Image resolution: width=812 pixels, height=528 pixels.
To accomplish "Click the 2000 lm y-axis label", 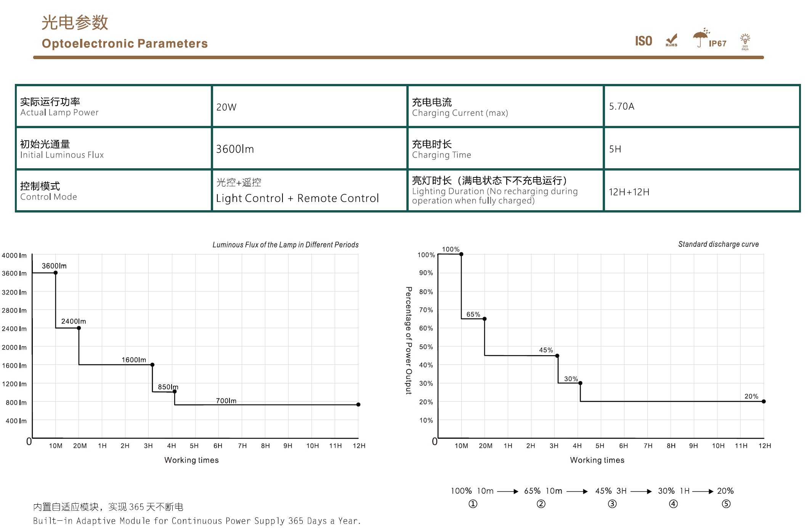I will pos(14,347).
